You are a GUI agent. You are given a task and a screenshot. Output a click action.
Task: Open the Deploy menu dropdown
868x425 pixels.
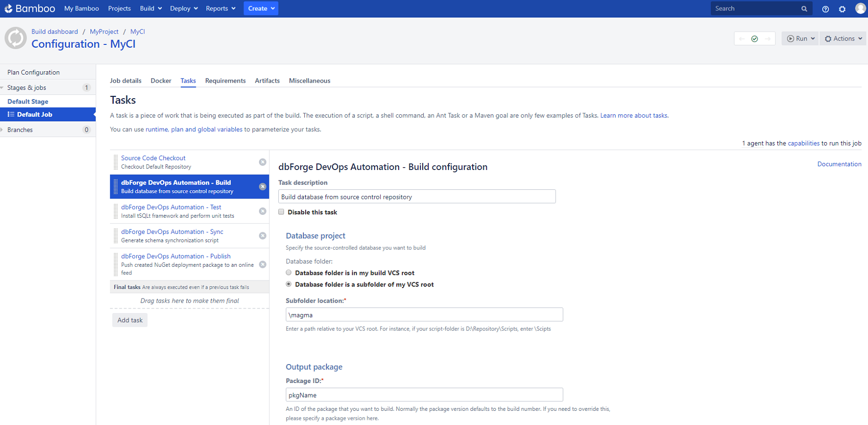coord(184,8)
